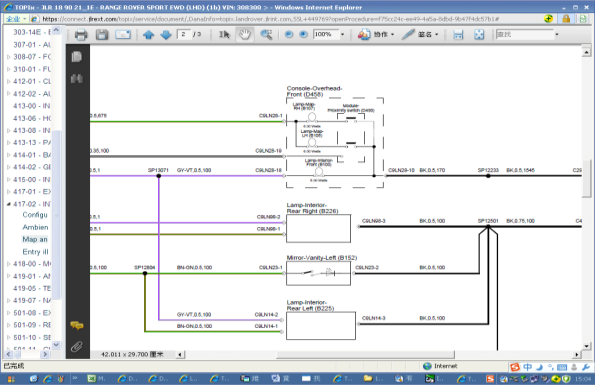Select the text selection cursor tool
The image size is (595, 385).
point(224,35)
